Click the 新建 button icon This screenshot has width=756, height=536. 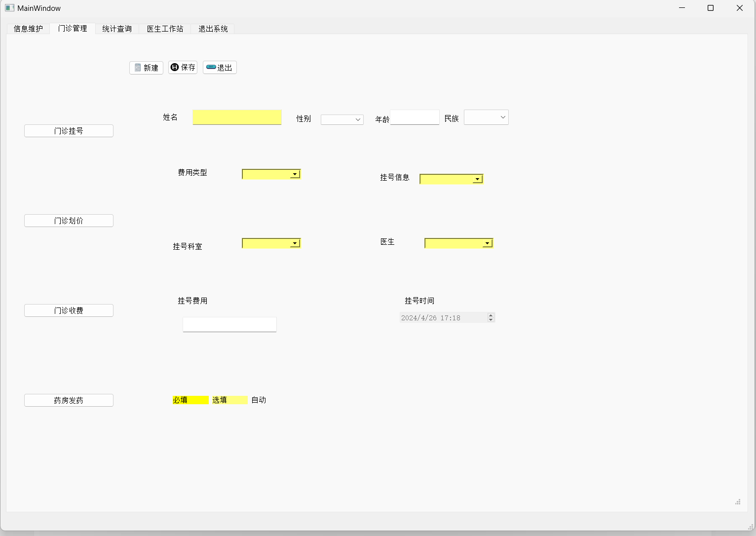pos(138,68)
